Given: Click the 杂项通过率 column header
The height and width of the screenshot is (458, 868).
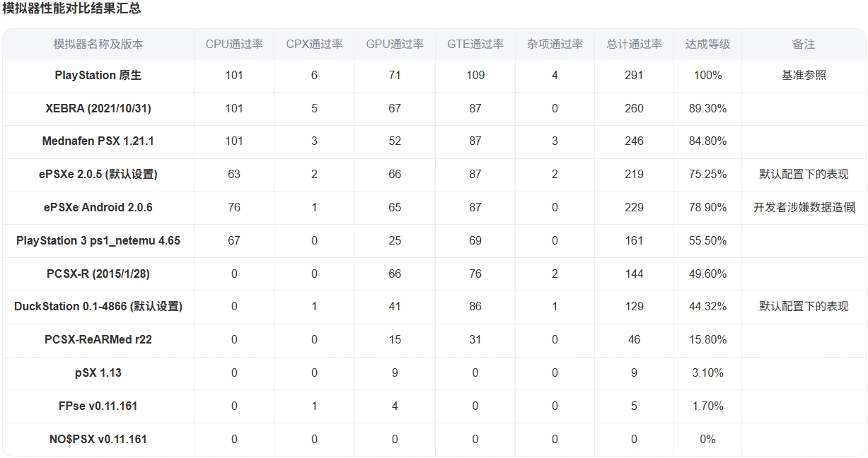Looking at the screenshot, I should 555,44.
